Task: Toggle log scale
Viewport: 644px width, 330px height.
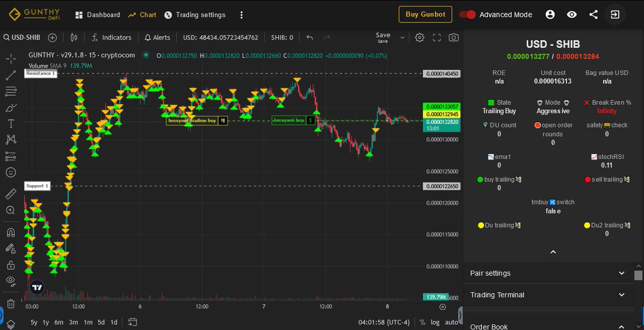Action: pyautogui.click(x=435, y=322)
